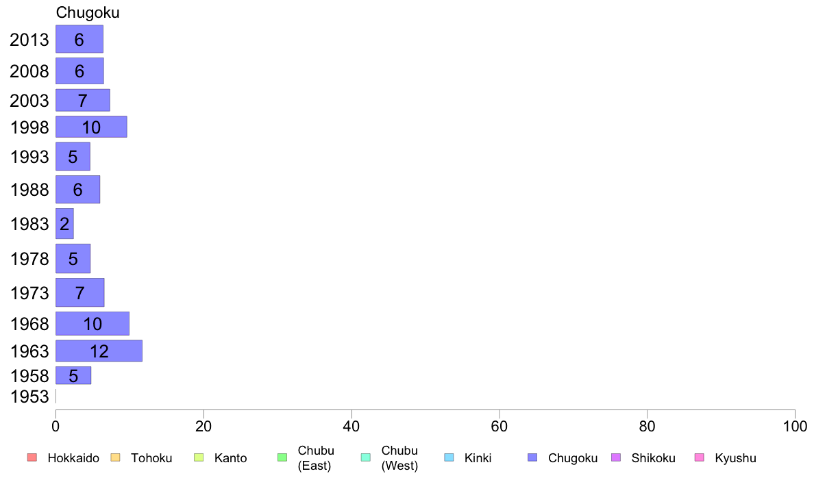Select the 2003 bar with value 7
The height and width of the screenshot is (504, 814).
[x=82, y=100]
